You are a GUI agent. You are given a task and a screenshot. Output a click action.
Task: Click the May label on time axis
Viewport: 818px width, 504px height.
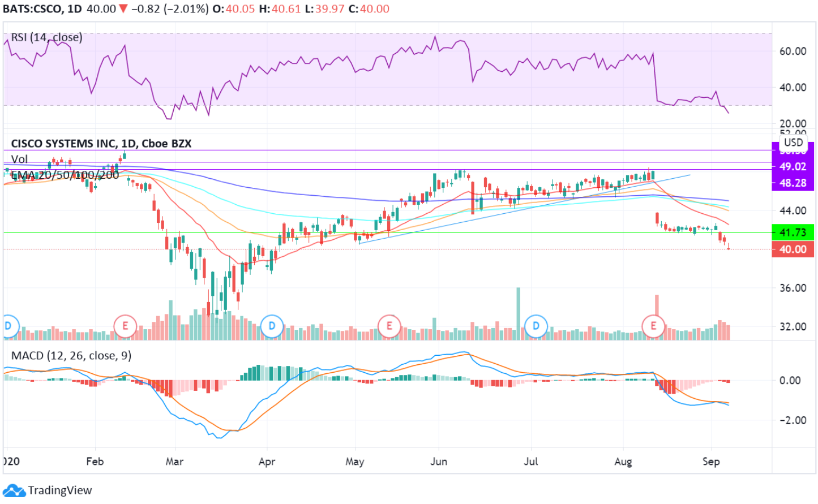355,461
